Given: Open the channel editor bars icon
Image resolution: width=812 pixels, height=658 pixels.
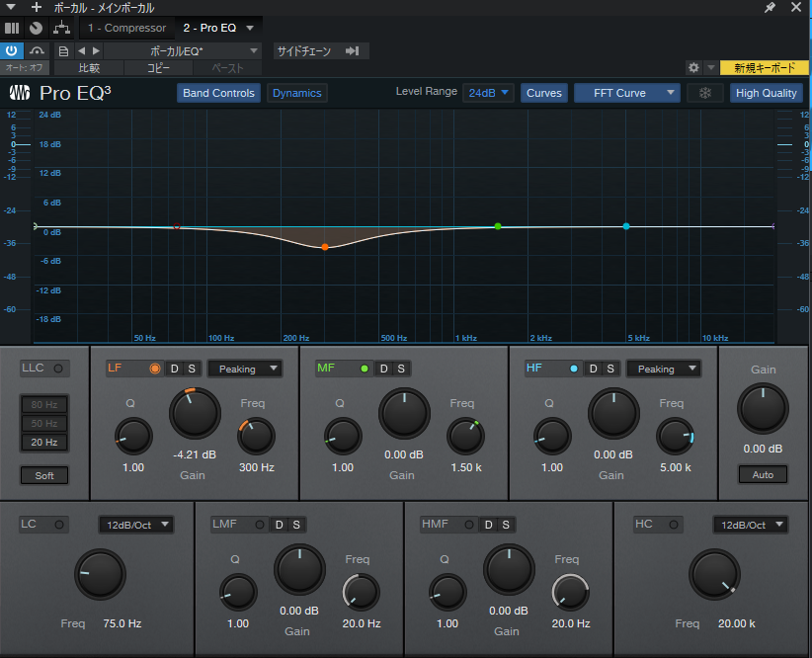Looking at the screenshot, I should (x=12, y=28).
